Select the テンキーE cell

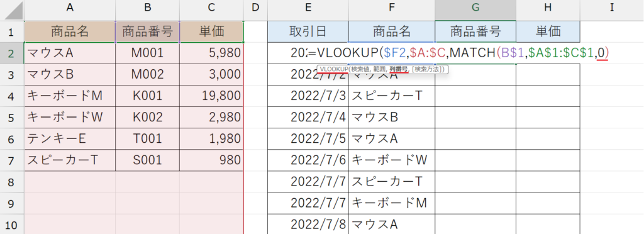(x=69, y=139)
